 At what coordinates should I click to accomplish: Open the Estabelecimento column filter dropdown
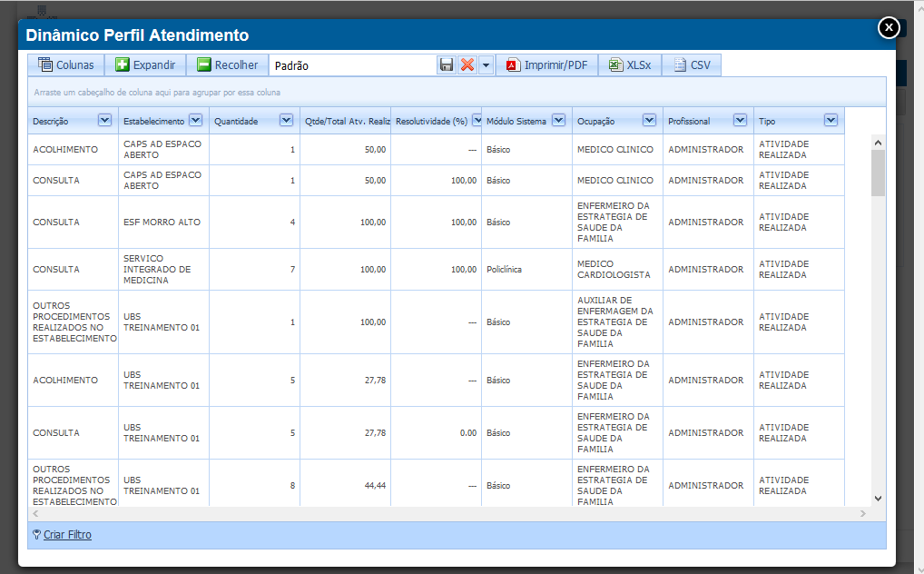(196, 121)
